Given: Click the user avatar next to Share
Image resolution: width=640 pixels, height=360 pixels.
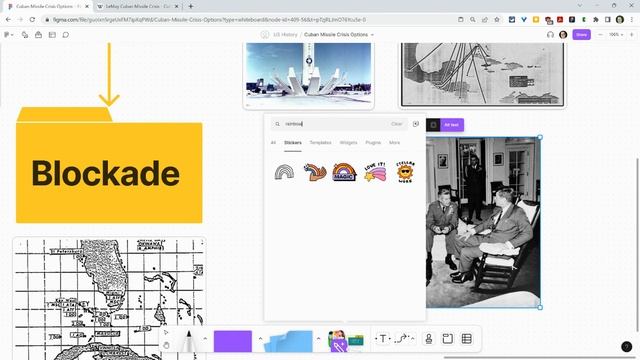Looking at the screenshot, I should (x=563, y=35).
